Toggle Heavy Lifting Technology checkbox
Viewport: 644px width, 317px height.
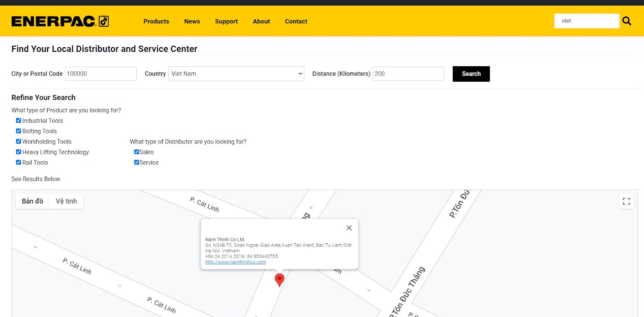pyautogui.click(x=19, y=152)
